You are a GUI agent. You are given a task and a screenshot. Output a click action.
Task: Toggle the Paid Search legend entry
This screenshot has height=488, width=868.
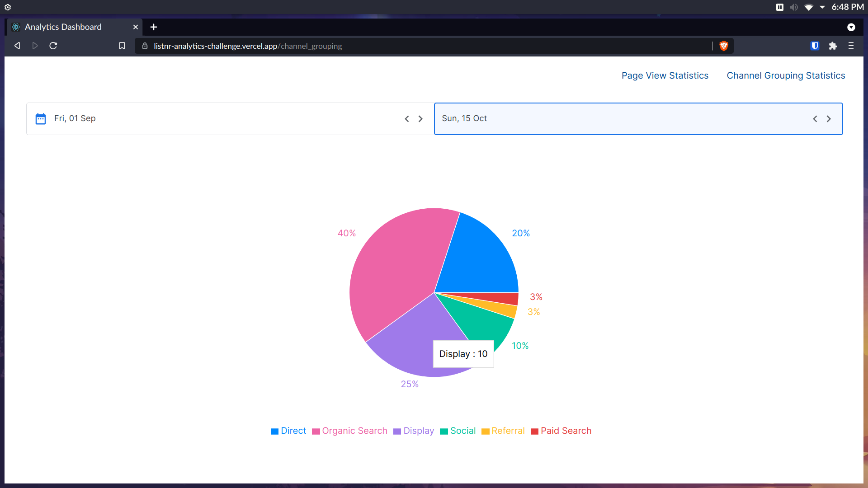pos(561,431)
